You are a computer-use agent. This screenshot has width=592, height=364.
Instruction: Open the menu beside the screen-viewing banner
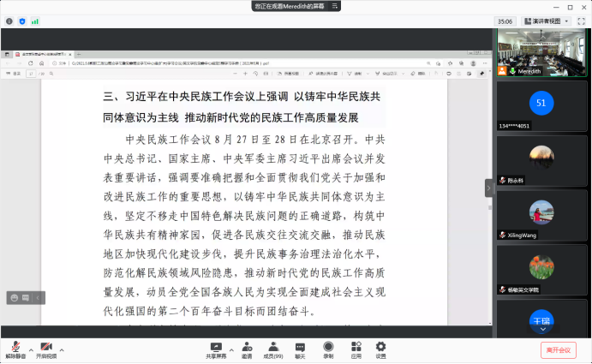pyautogui.click(x=334, y=6)
